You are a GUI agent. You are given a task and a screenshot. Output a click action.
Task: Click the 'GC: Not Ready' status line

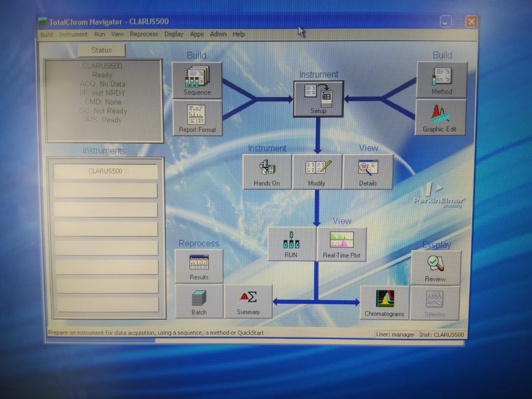coord(103,111)
